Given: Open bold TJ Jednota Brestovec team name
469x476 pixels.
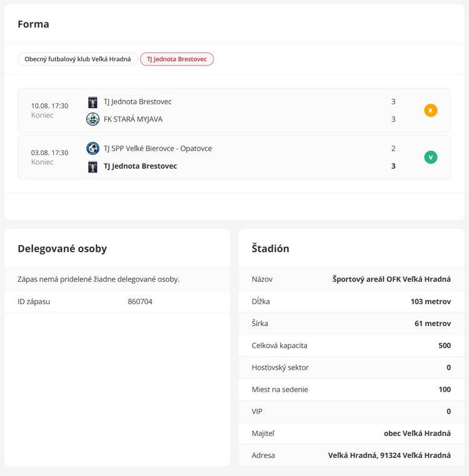Looking at the screenshot, I should click(140, 166).
